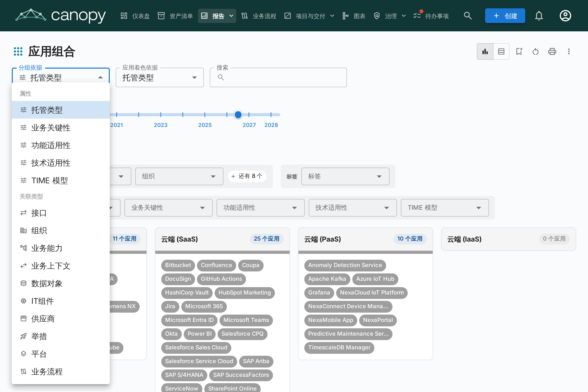Choose 供应商 relation option
The height and width of the screenshot is (392, 588).
point(61,318)
